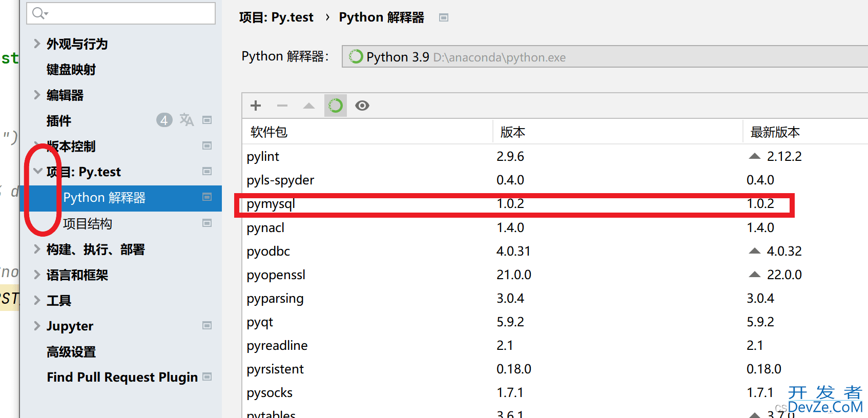Expand the 构建、执行、部署 section
This screenshot has height=418, width=868.
pos(37,249)
